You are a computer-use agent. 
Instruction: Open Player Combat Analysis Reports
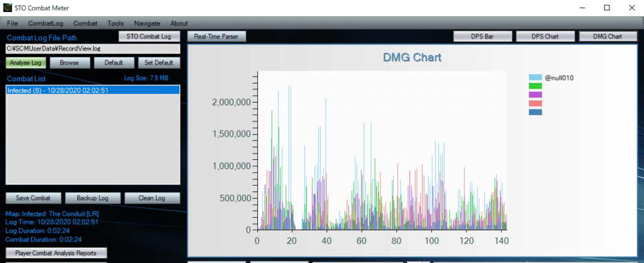(57, 253)
